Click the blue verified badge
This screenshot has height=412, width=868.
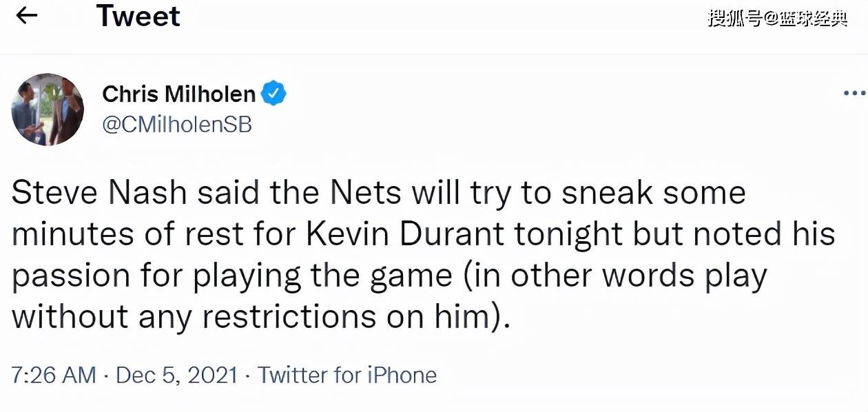273,94
